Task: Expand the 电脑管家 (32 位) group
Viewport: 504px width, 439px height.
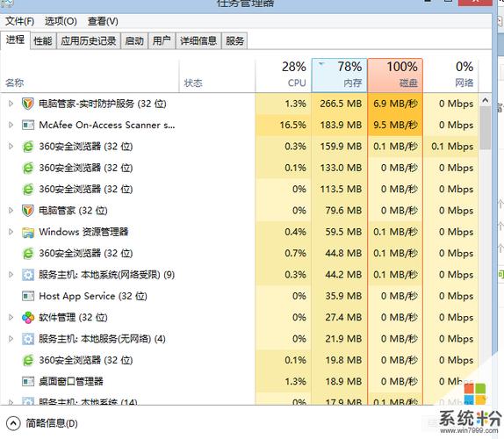Action: pos(11,211)
